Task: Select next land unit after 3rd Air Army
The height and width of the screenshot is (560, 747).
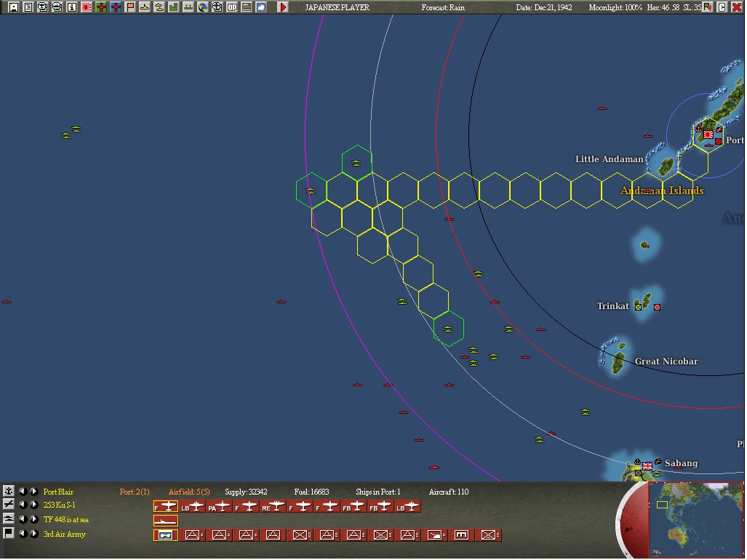Action: (x=34, y=533)
